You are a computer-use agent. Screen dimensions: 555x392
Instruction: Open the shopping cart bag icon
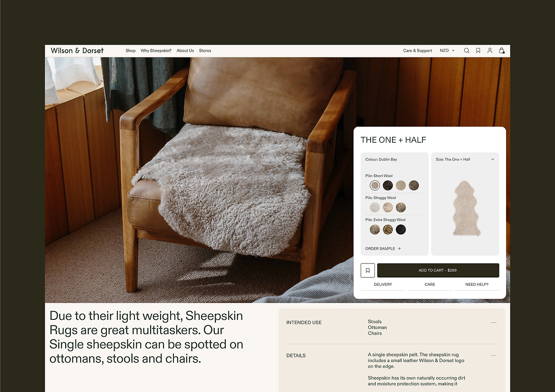click(502, 51)
